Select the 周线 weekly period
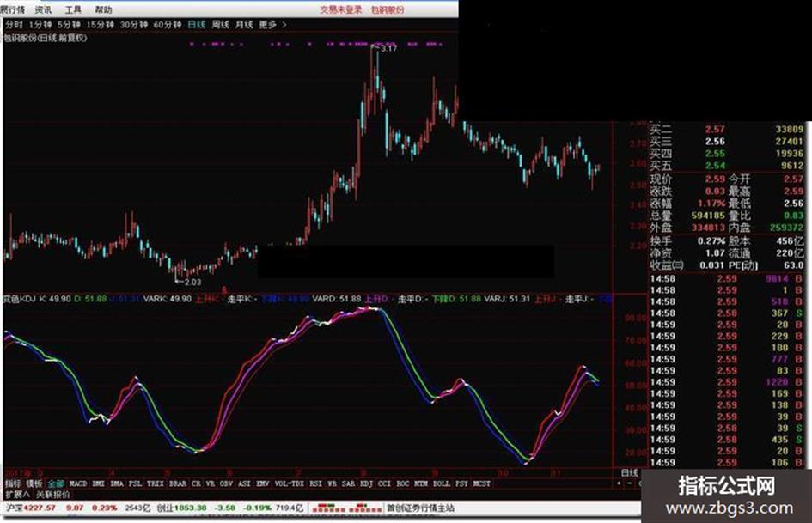The image size is (812, 523). click(x=221, y=24)
